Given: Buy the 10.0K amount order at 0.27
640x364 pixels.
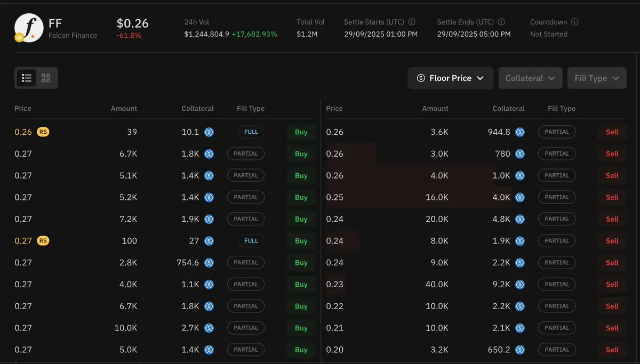Looking at the screenshot, I should 301,328.
